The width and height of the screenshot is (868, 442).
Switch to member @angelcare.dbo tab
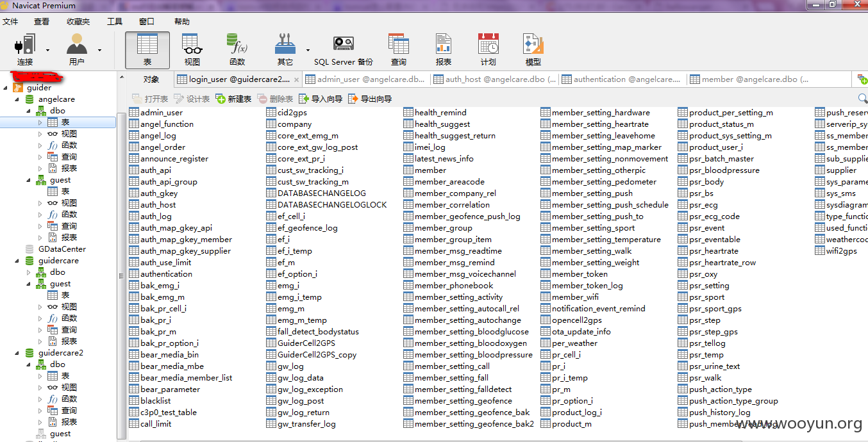pyautogui.click(x=750, y=79)
